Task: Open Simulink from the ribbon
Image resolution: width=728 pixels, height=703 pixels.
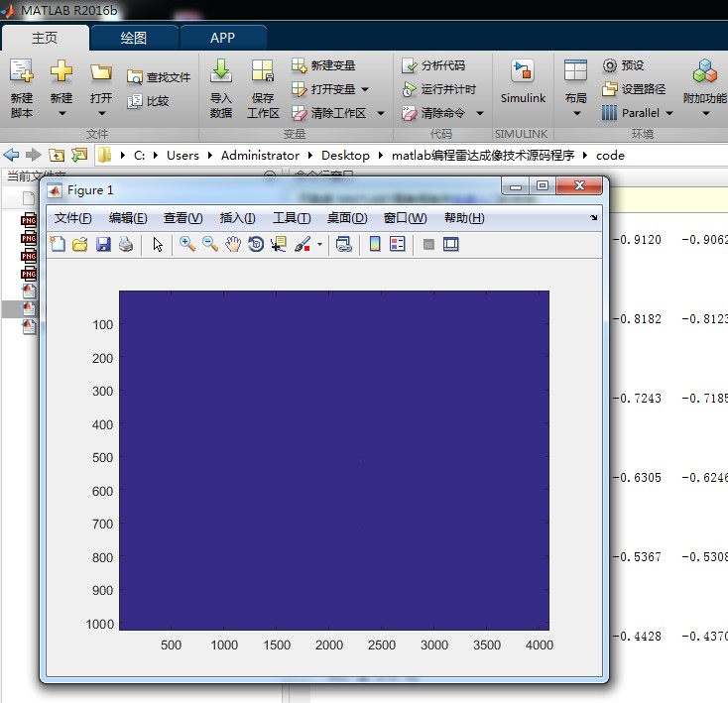Action: pos(523,81)
